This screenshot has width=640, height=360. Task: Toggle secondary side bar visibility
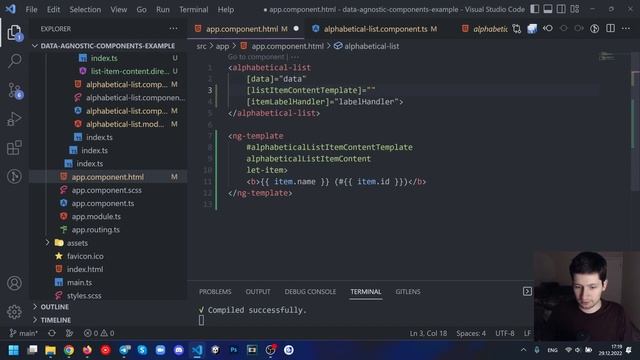point(561,9)
